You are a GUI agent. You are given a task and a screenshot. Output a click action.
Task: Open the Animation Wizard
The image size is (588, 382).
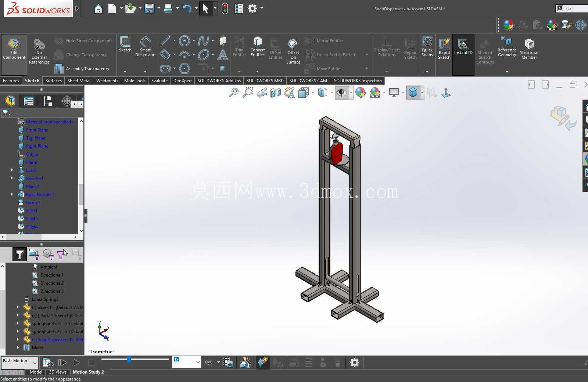(245, 363)
